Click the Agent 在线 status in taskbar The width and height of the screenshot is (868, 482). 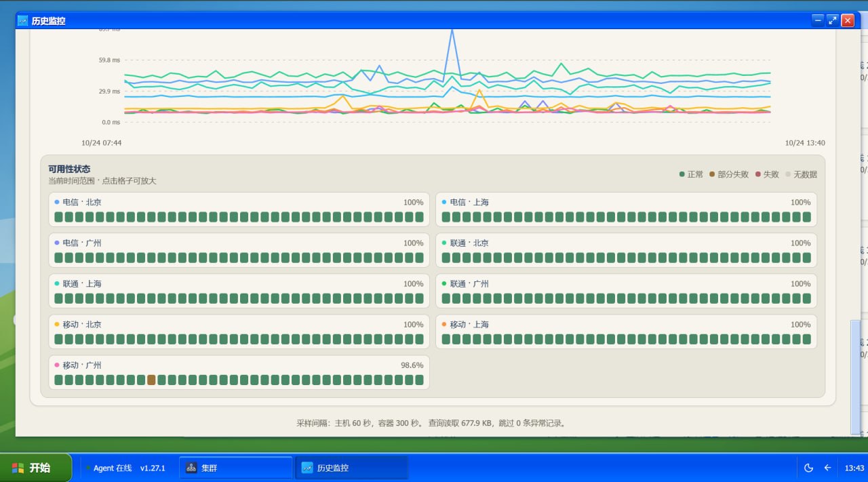click(x=109, y=468)
